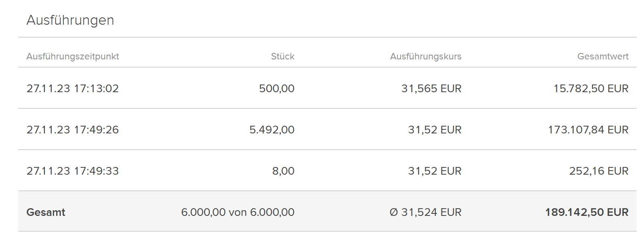This screenshot has height=245, width=644.
Task: Click the 31,565 EUR execution price
Action: pyautogui.click(x=431, y=89)
